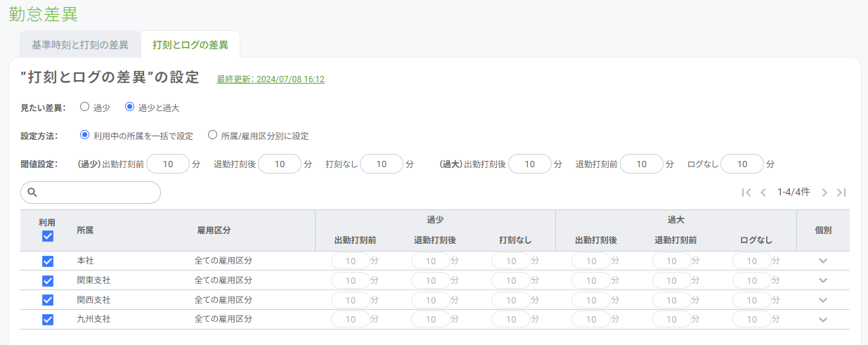Viewport: 868px width, 345px height.
Task: Click the 過少 出勤打刻前 threshold field
Action: click(168, 164)
